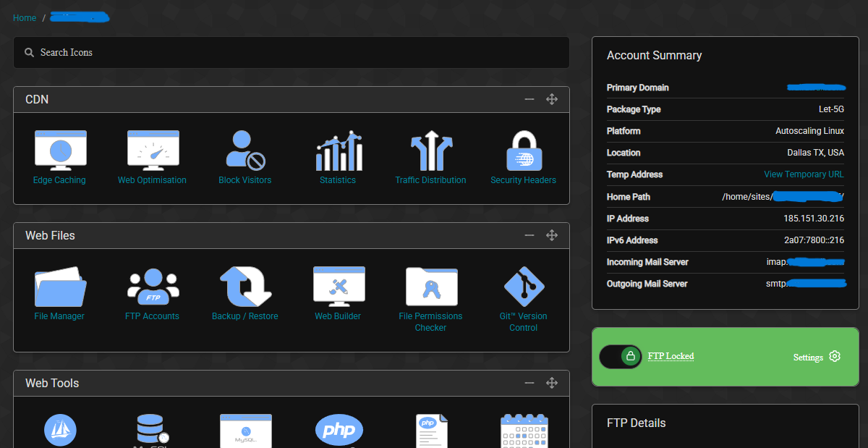Click the CDN panel title
This screenshot has height=448, width=868.
point(37,99)
